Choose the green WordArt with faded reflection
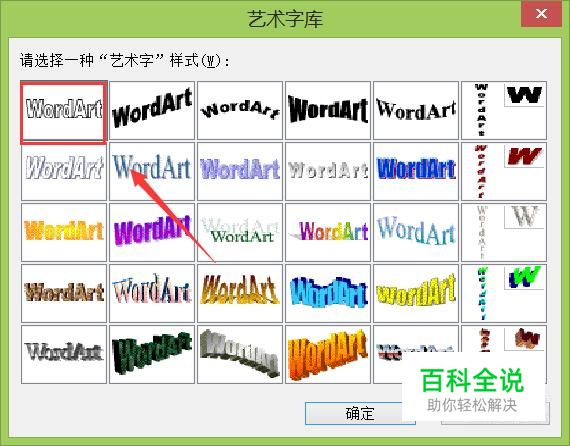This screenshot has height=446, width=570. click(x=240, y=233)
